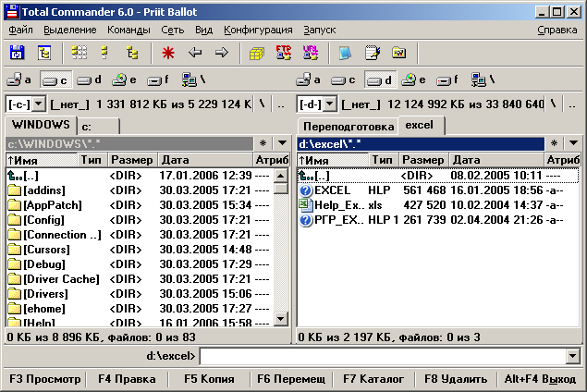This screenshot has height=392, width=587.
Task: Open new URL connection icon
Action: point(311,53)
